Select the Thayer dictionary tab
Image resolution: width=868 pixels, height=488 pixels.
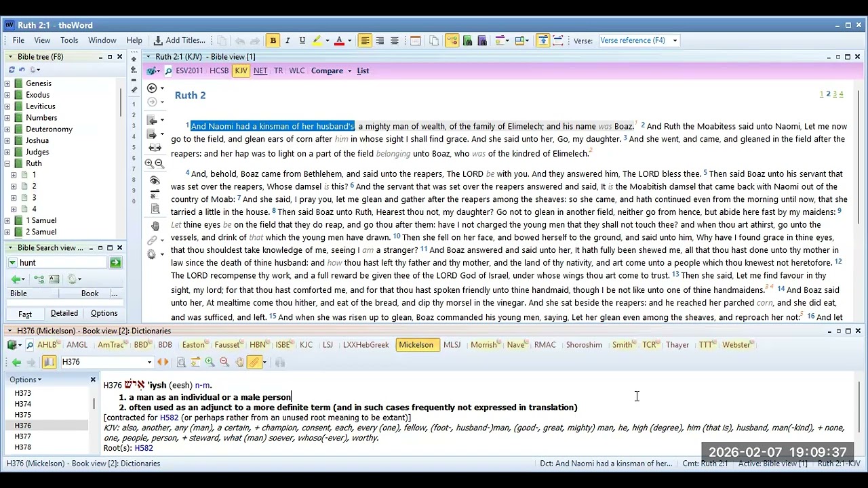(677, 345)
